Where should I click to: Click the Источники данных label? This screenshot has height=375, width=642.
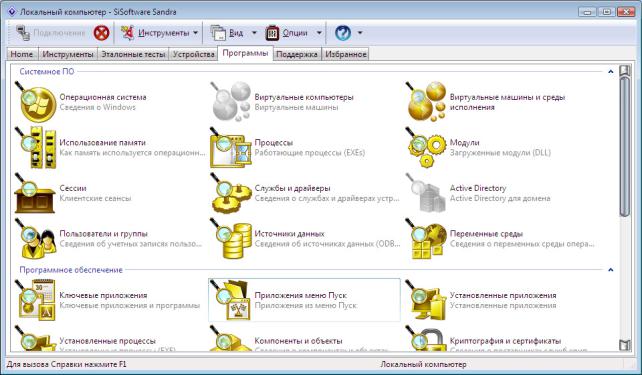[289, 234]
